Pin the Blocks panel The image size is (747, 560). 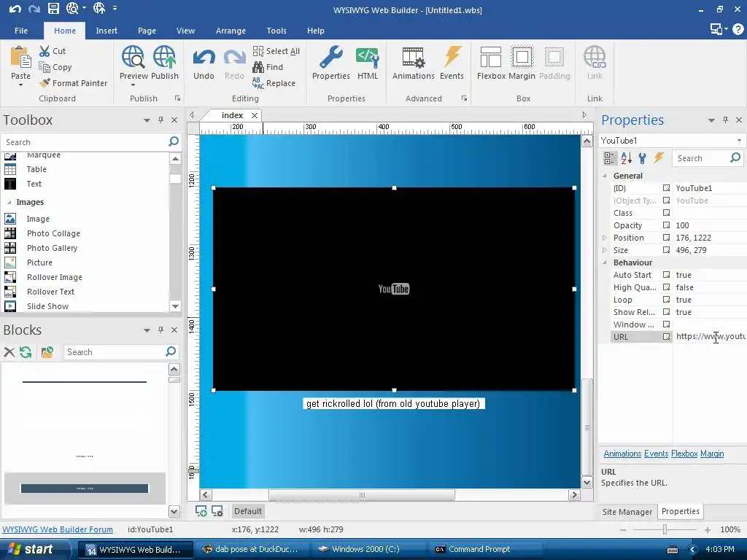coord(161,330)
